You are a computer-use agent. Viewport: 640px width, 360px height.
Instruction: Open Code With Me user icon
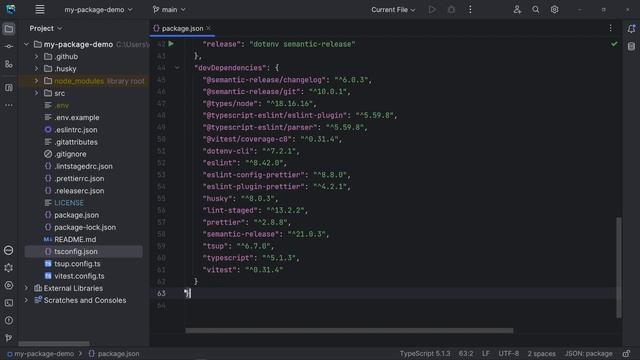click(517, 9)
